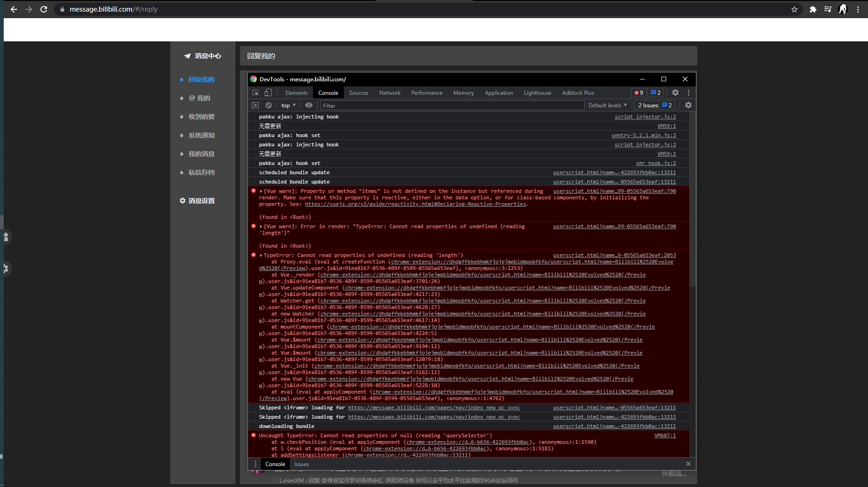Image resolution: width=868 pixels, height=487 pixels.
Task: Switch to the Elements tab
Action: [296, 93]
